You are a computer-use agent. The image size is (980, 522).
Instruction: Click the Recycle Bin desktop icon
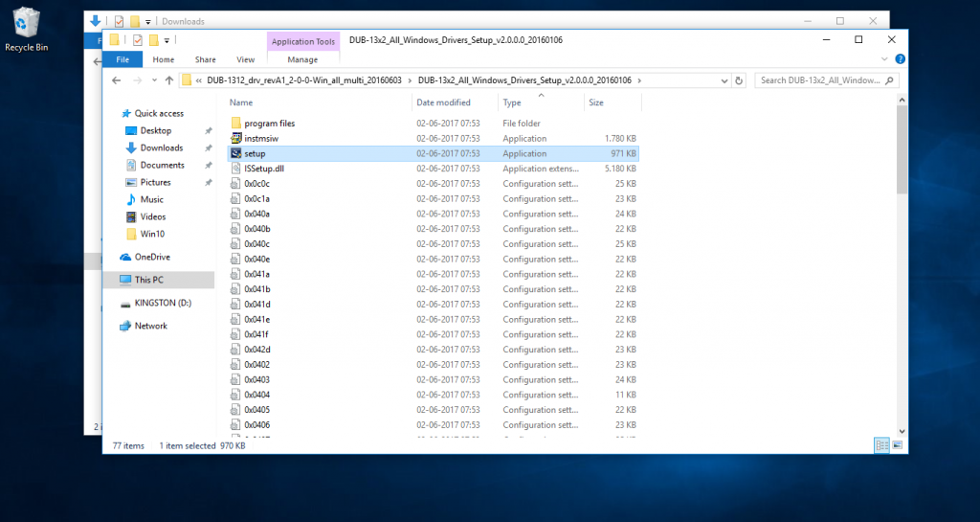click(26, 30)
